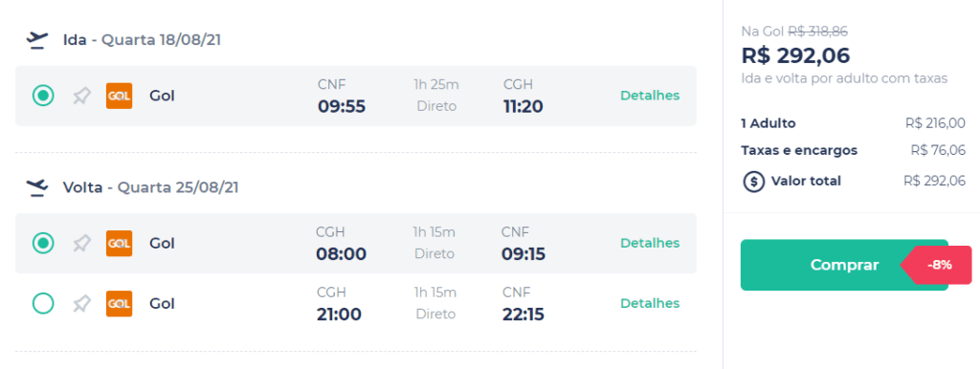Screen dimensions: 980x369
Task: Choose the 21:00 return flight radio button
Action: 43,303
